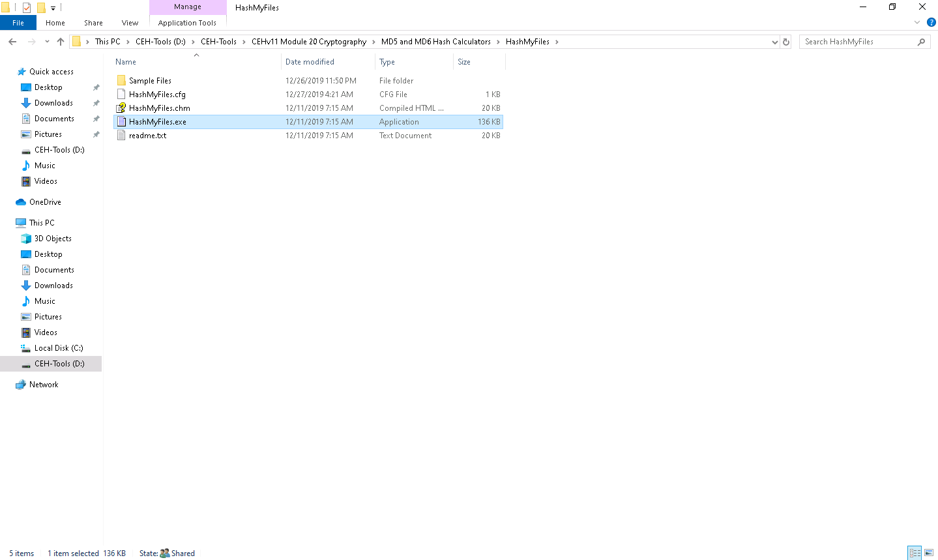938x560 pixels.
Task: Click the Sample Files folder icon
Action: point(121,81)
